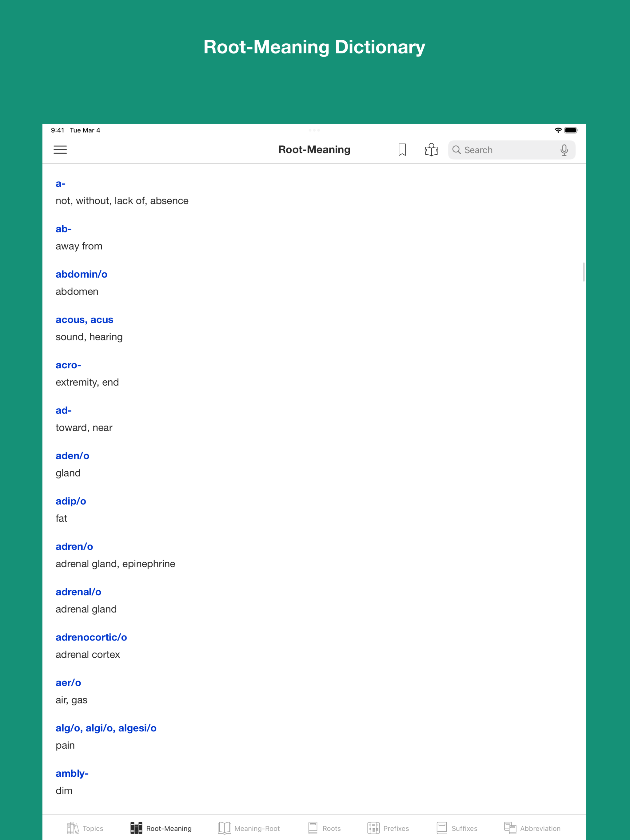Open the reading figure icon

pyautogui.click(x=431, y=150)
